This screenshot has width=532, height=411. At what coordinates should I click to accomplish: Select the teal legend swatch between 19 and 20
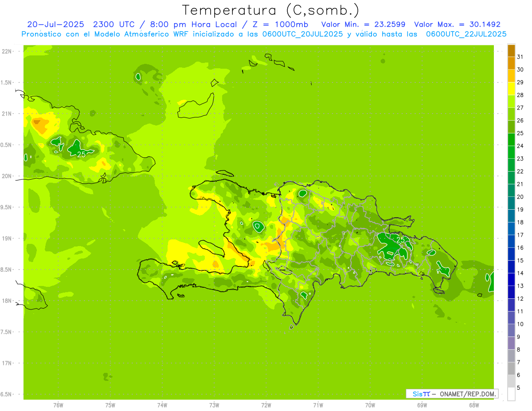coord(511,204)
